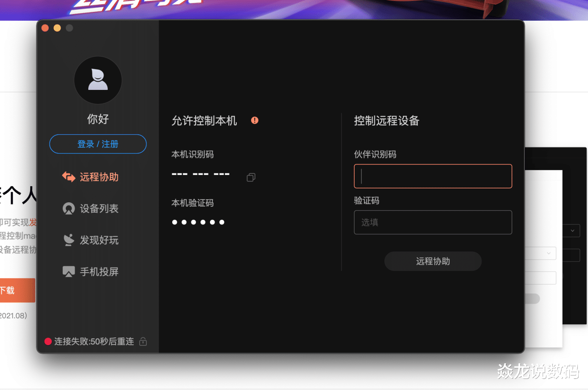This screenshot has height=390, width=588.
Task: Click inside the 伙伴识别码 input field
Action: click(433, 176)
